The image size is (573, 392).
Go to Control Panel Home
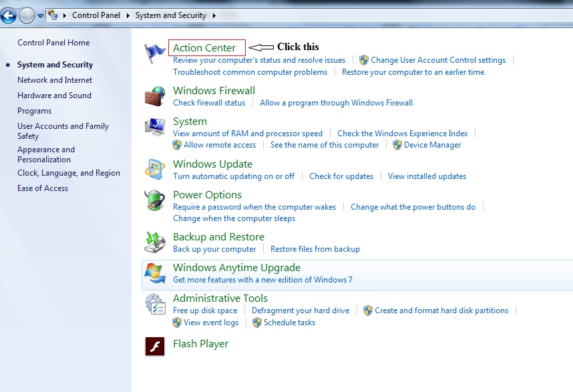pos(53,43)
